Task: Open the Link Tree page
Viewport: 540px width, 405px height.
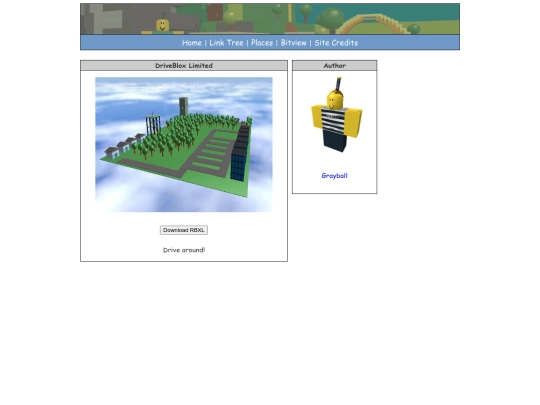Action: click(x=226, y=43)
